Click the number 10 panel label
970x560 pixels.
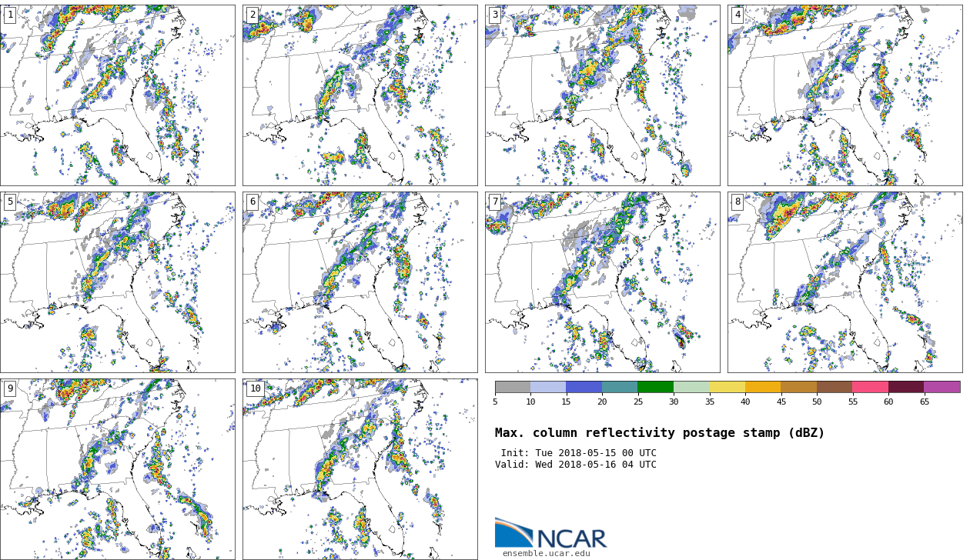coord(255,388)
